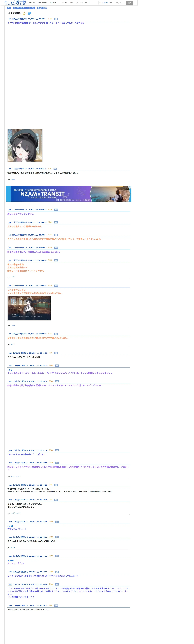Open the RSS link in the navigation
Image resolution: width=194 pixels, height=644 pixels.
(x=72, y=3)
